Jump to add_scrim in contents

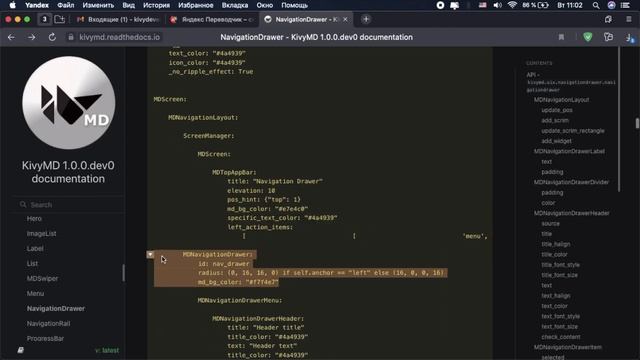click(x=555, y=120)
